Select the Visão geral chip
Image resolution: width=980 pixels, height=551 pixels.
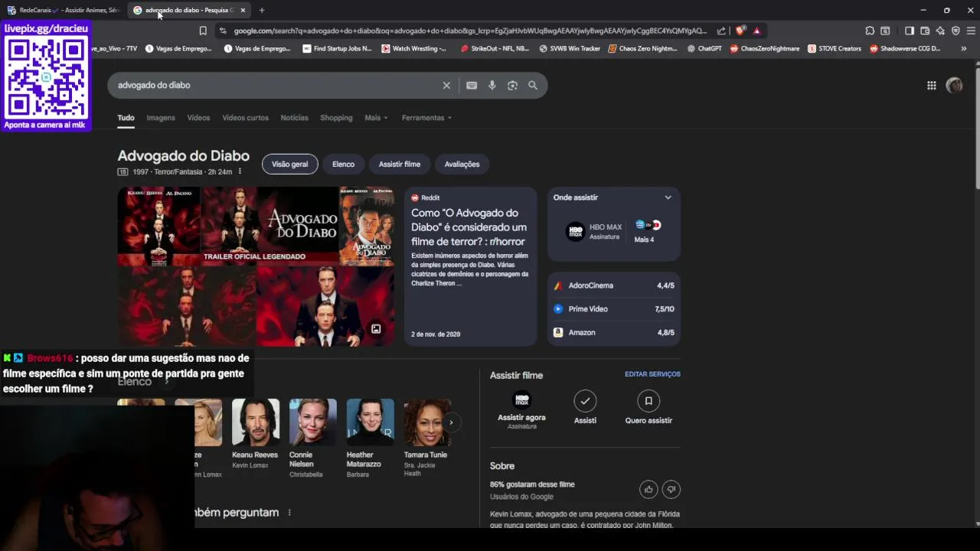click(289, 164)
